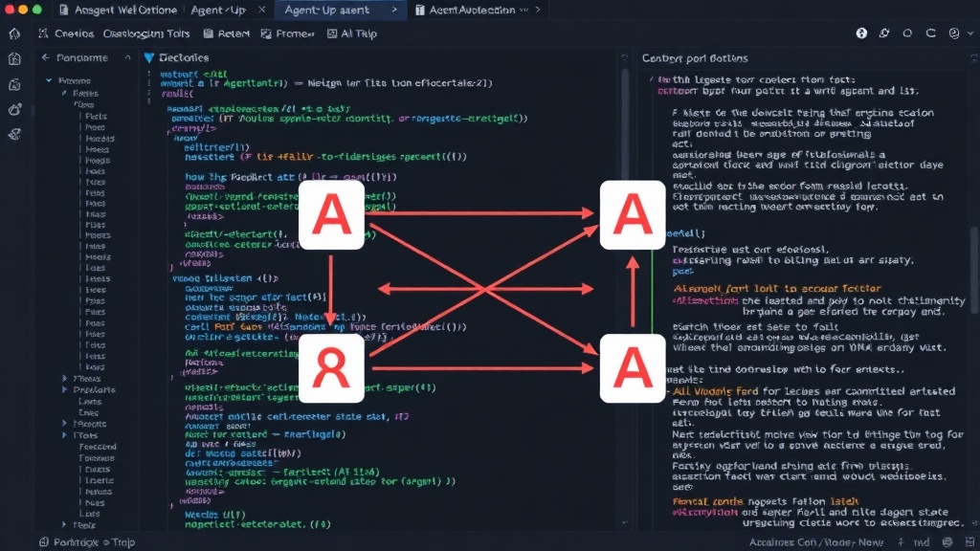Click the right panel vertical scrollbar
Viewport: 980px width, 551px height.
pyautogui.click(x=975, y=269)
